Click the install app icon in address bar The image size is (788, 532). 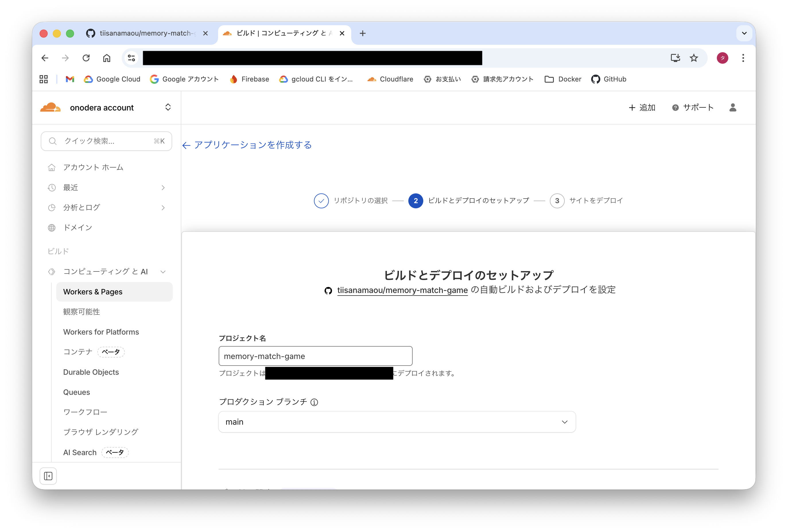click(675, 58)
